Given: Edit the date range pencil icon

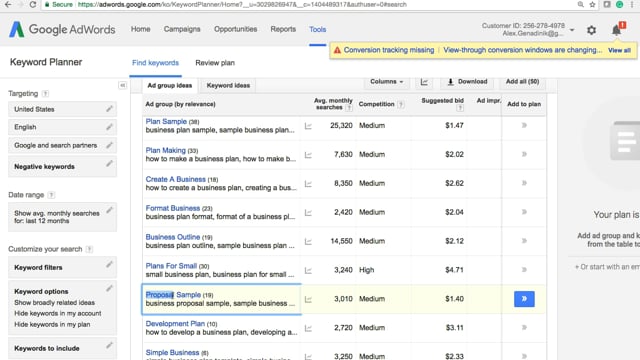Looking at the screenshot, I should click(x=109, y=210).
